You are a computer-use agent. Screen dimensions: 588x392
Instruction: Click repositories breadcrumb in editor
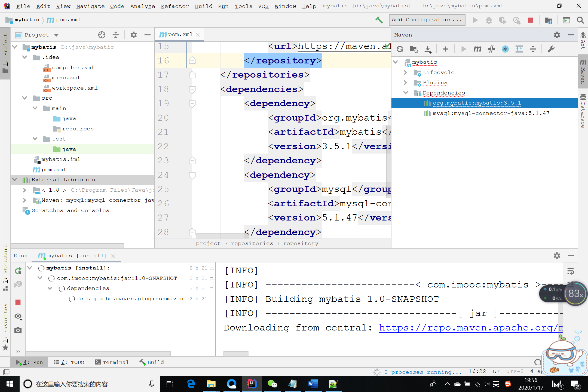click(252, 243)
